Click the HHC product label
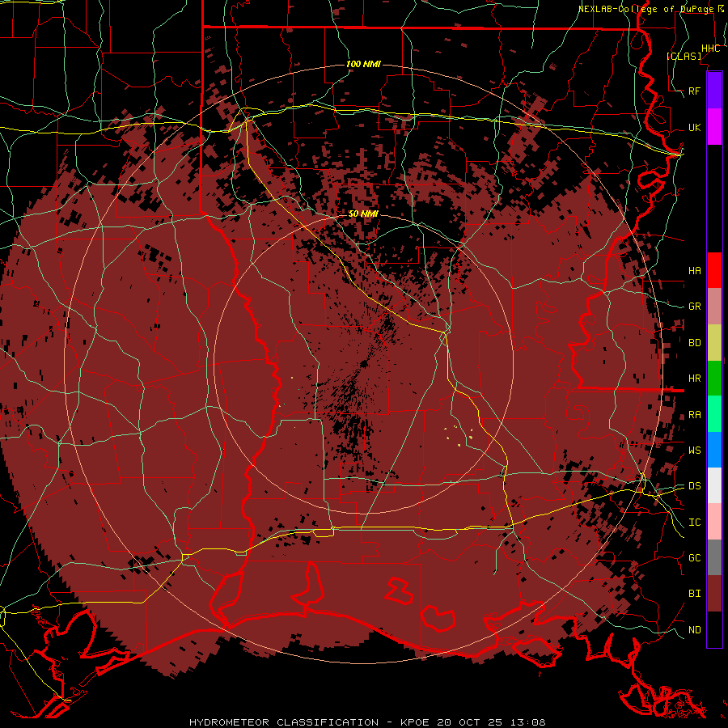The image size is (728, 728). [x=710, y=49]
